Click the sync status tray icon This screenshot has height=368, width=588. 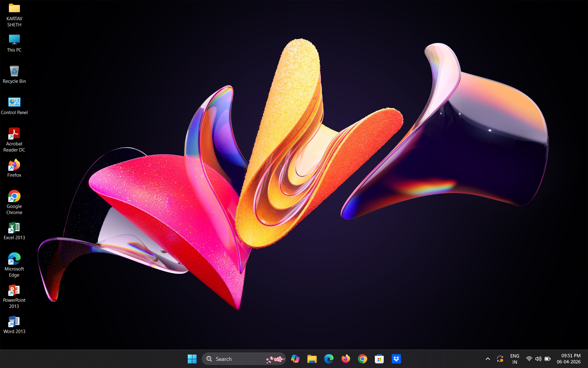pos(500,359)
